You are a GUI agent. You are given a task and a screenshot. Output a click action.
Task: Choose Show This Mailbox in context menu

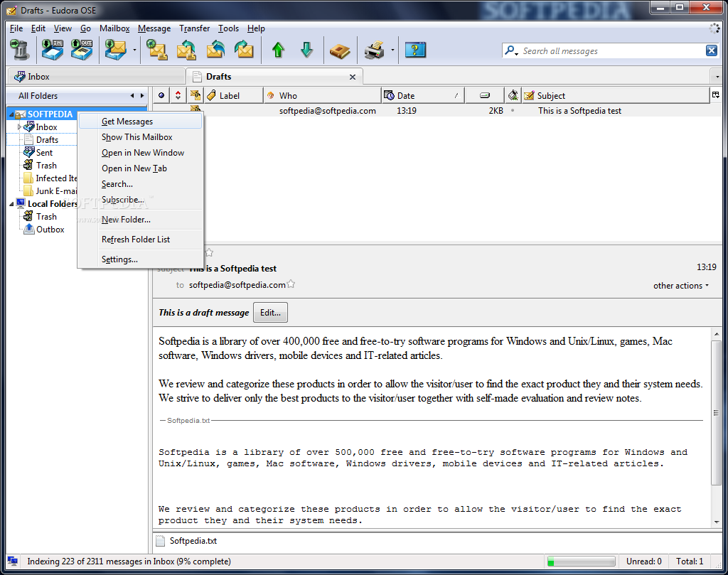140,137
